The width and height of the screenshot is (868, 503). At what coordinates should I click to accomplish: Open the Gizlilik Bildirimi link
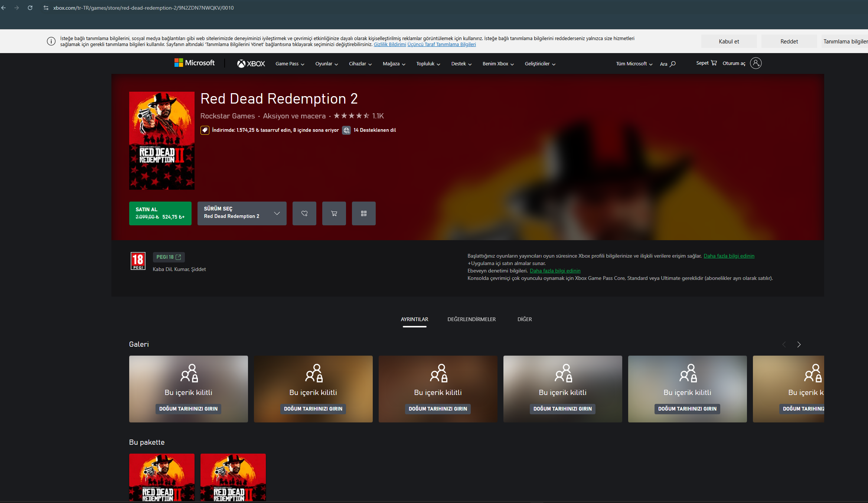coord(390,45)
